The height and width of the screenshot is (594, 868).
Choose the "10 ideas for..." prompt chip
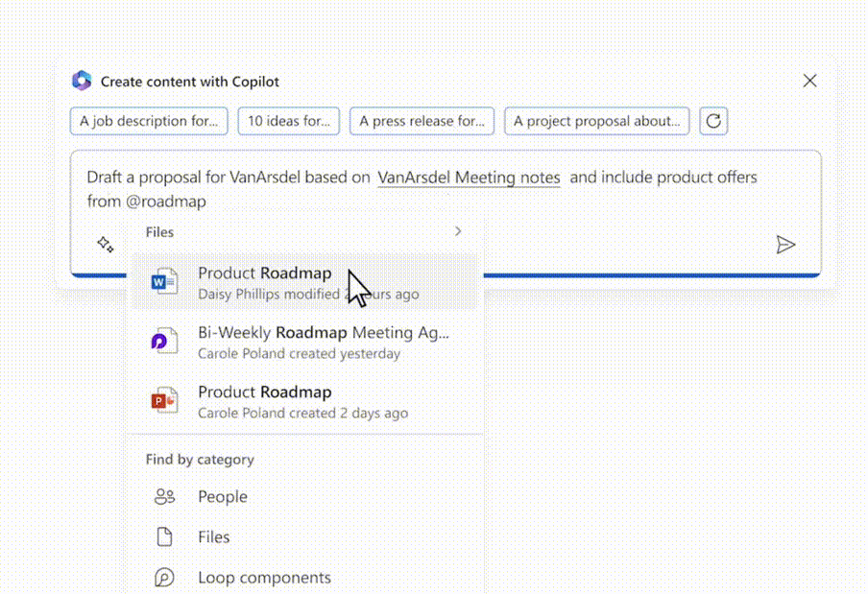click(288, 121)
